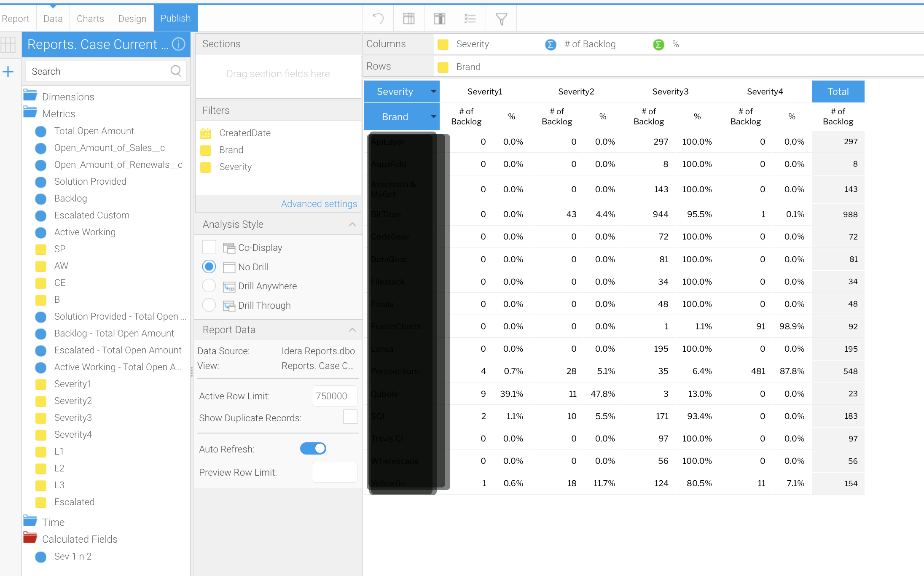
Task: Select the L2 field in list
Action: (59, 468)
